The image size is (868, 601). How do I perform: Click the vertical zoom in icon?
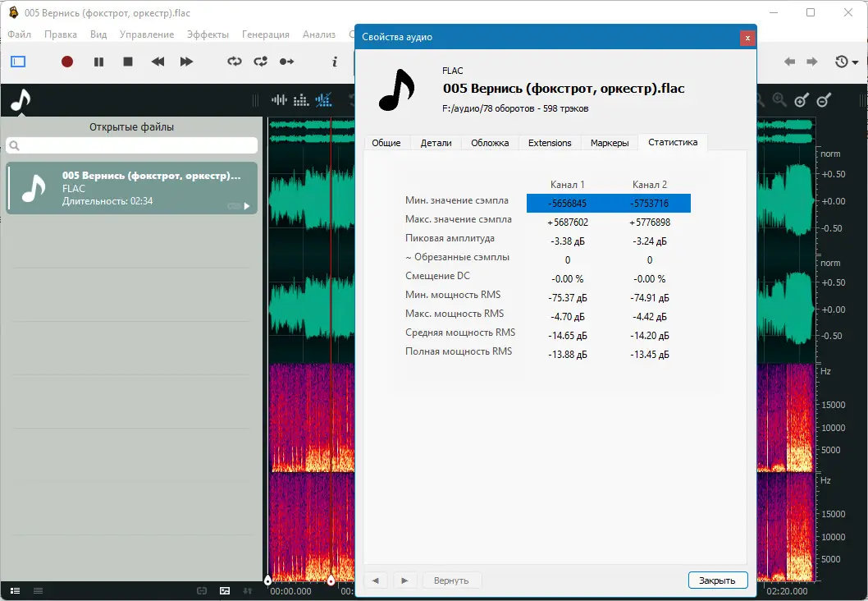tap(802, 100)
